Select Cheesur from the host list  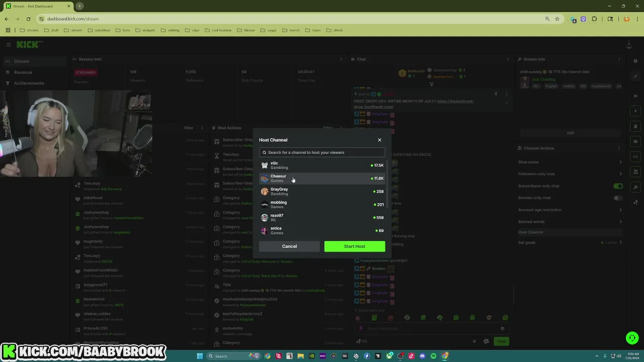322,178
